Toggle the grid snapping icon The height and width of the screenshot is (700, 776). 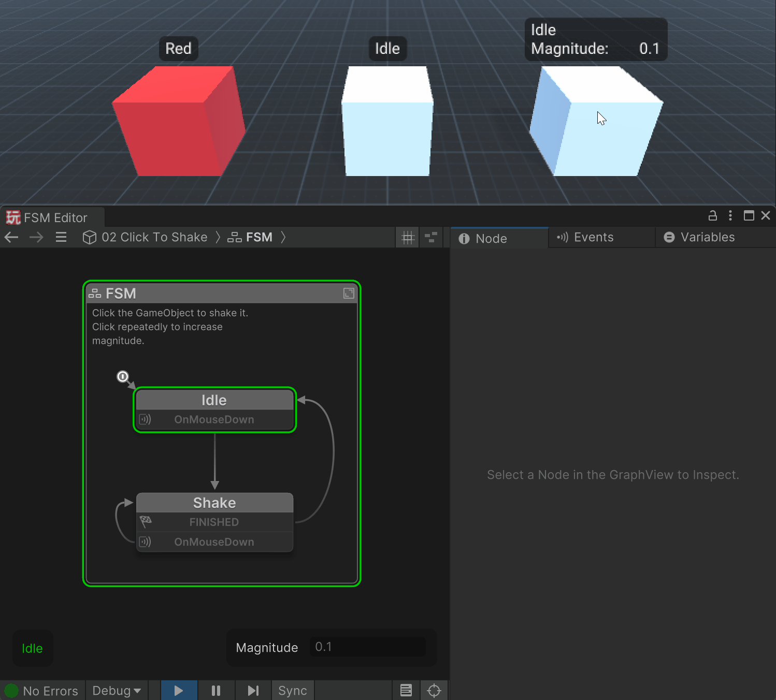click(x=408, y=238)
